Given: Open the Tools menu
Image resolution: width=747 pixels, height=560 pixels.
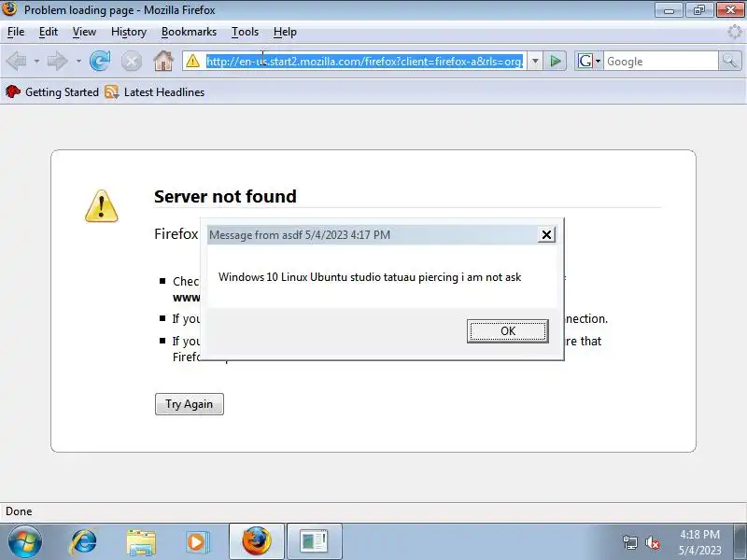Looking at the screenshot, I should tap(245, 32).
